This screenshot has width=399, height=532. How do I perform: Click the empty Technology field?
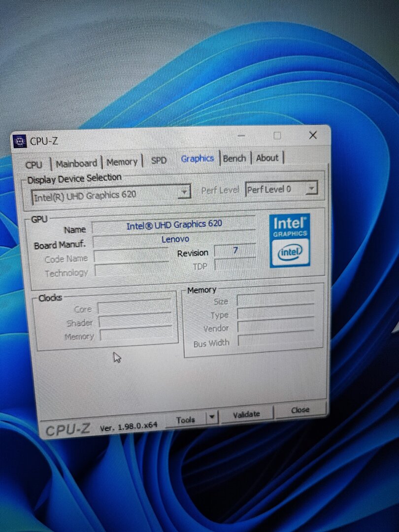pos(132,270)
